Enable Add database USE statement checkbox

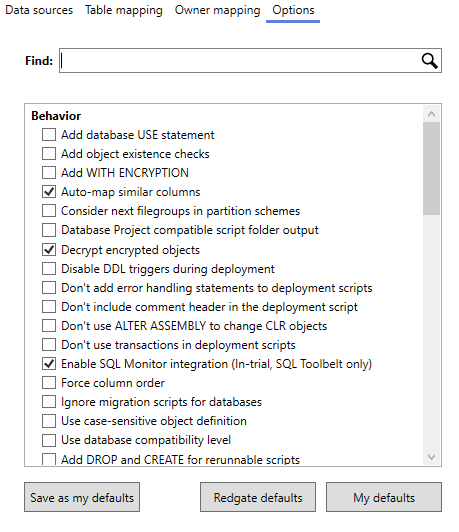(x=49, y=135)
